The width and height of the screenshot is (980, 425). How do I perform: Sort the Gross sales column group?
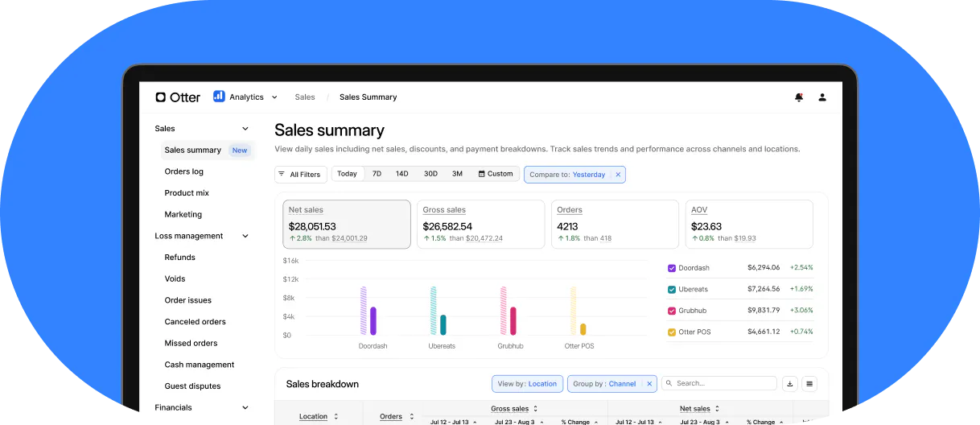pyautogui.click(x=537, y=409)
